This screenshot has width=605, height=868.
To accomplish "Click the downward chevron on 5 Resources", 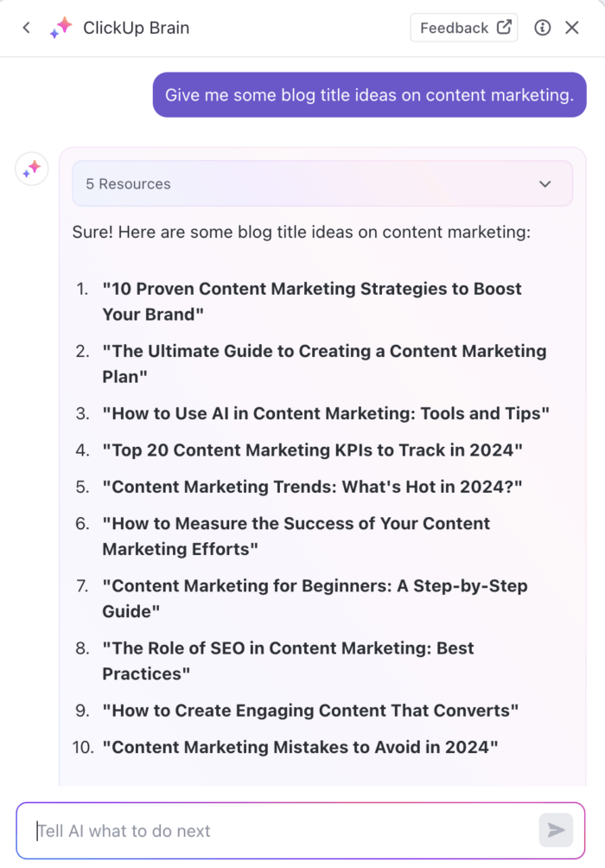I will point(545,184).
